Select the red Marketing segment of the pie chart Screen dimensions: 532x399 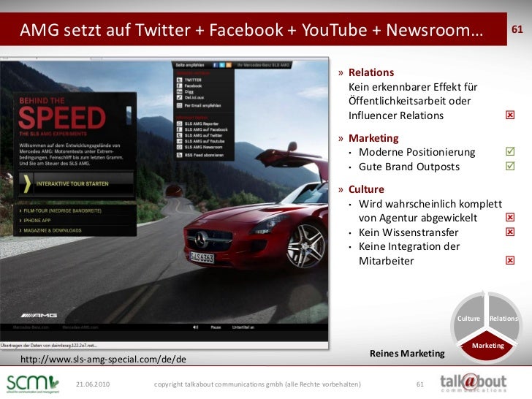click(x=487, y=346)
